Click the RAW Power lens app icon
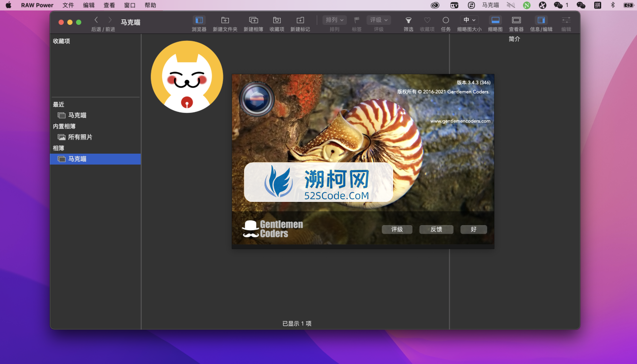The image size is (637, 364). point(256,99)
